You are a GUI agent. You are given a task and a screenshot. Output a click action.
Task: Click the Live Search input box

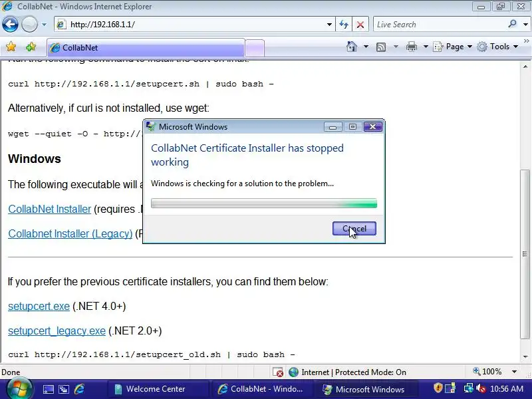(440, 25)
